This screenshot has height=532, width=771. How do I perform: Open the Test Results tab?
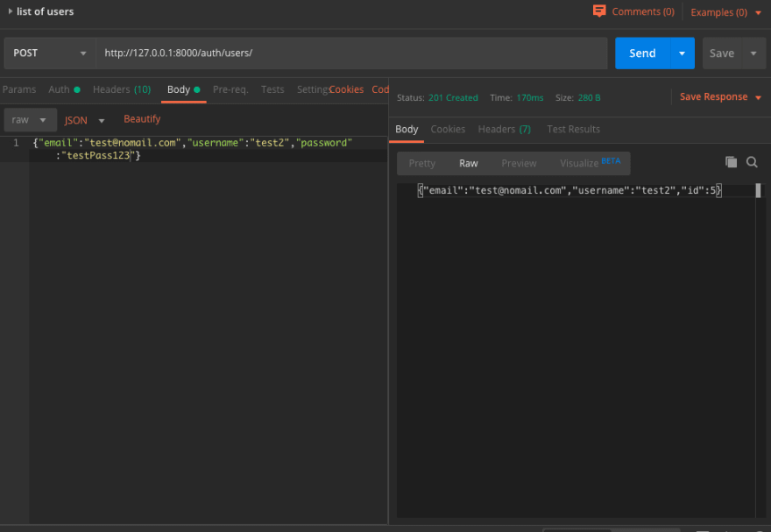(x=573, y=130)
